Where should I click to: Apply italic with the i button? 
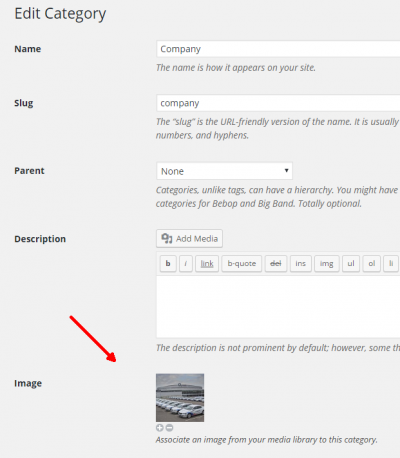point(186,264)
